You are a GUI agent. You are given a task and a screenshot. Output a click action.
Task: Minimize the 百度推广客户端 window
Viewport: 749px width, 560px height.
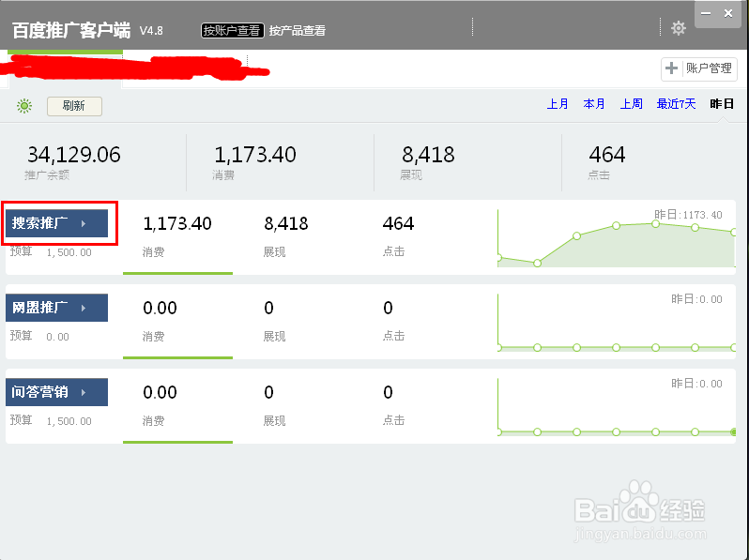click(706, 14)
